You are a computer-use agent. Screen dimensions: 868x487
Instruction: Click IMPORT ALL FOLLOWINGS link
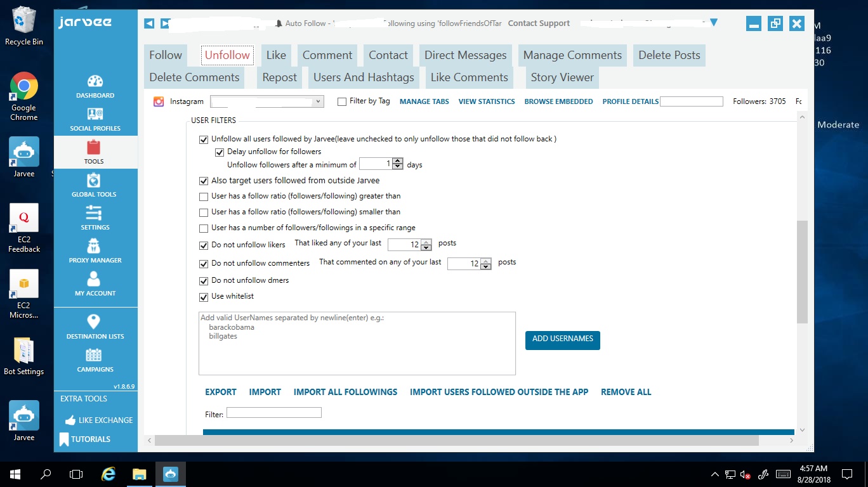345,392
